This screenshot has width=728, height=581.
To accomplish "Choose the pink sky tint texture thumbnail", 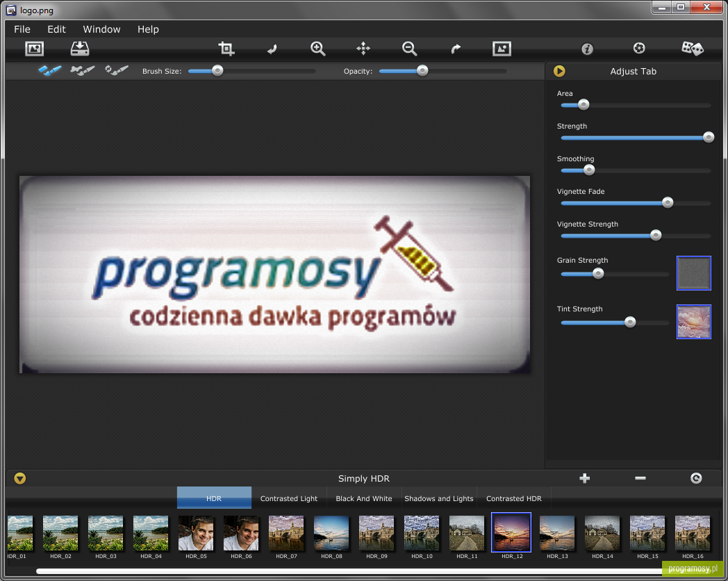I will 694,322.
